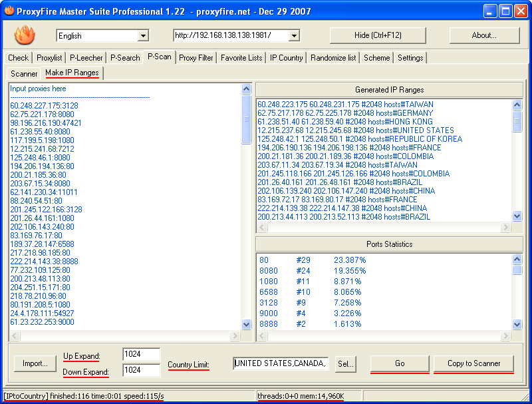Select proxy entry 98.196.216.190:47421
This screenshot has height=404, width=532.
[x=46, y=123]
